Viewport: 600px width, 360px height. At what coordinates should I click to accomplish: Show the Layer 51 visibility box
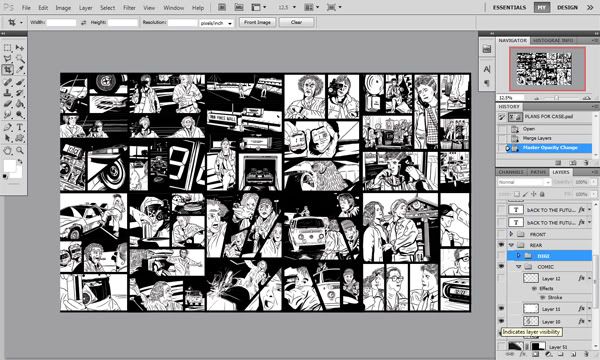click(x=501, y=347)
